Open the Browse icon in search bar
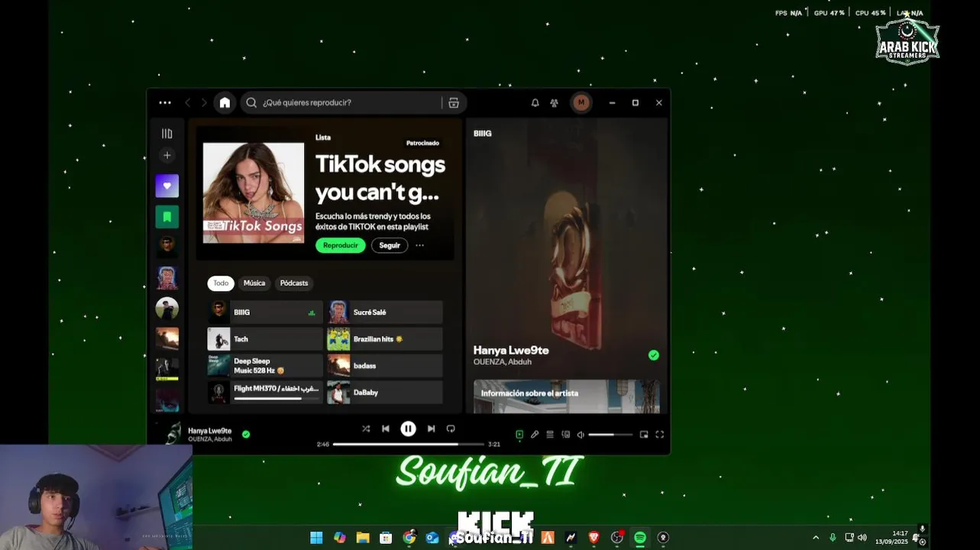 click(x=454, y=102)
